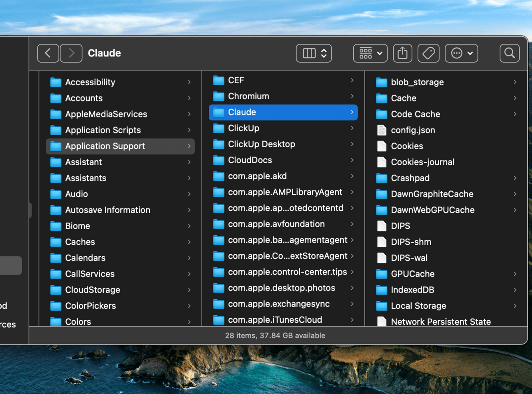Select the com.apple.AMPLibraryAgent folder name

click(285, 192)
